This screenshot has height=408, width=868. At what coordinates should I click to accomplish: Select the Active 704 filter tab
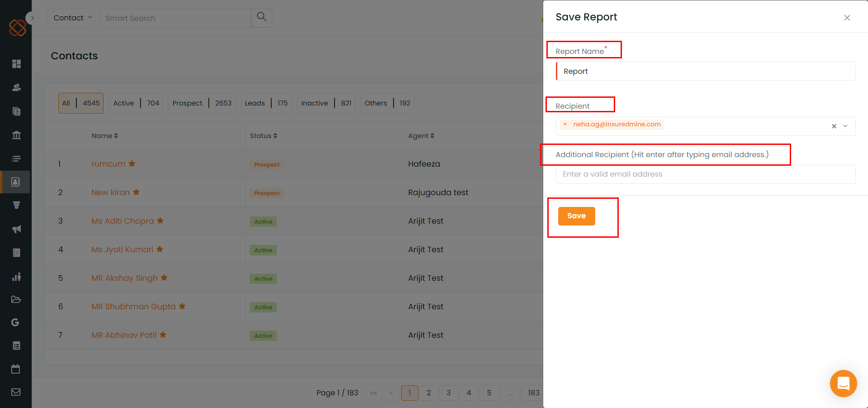(136, 103)
